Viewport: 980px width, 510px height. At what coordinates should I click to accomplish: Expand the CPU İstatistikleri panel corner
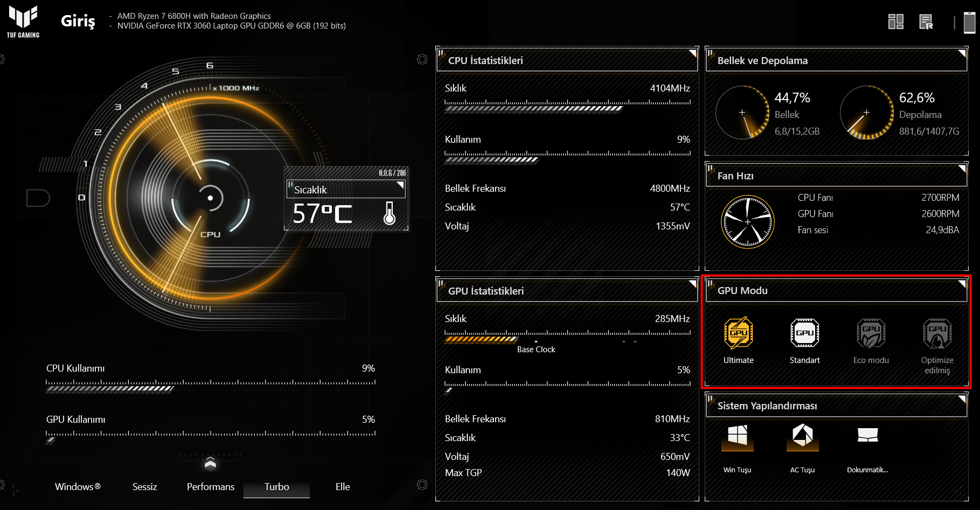tap(693, 53)
